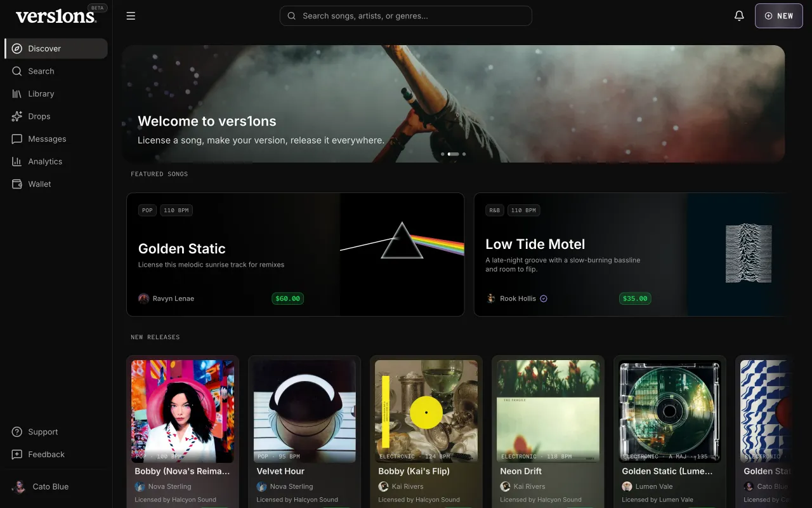Click the $35.00 price on Low Tide Motel

point(635,298)
